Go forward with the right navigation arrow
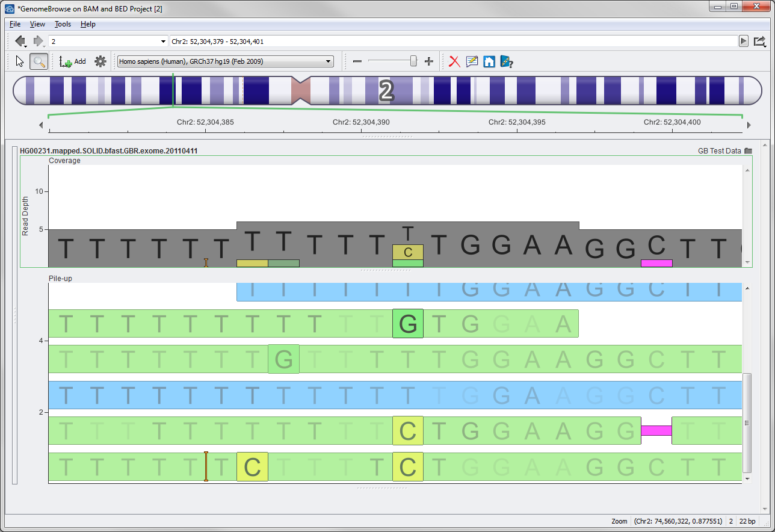Image resolution: width=775 pixels, height=532 pixels. click(39, 41)
